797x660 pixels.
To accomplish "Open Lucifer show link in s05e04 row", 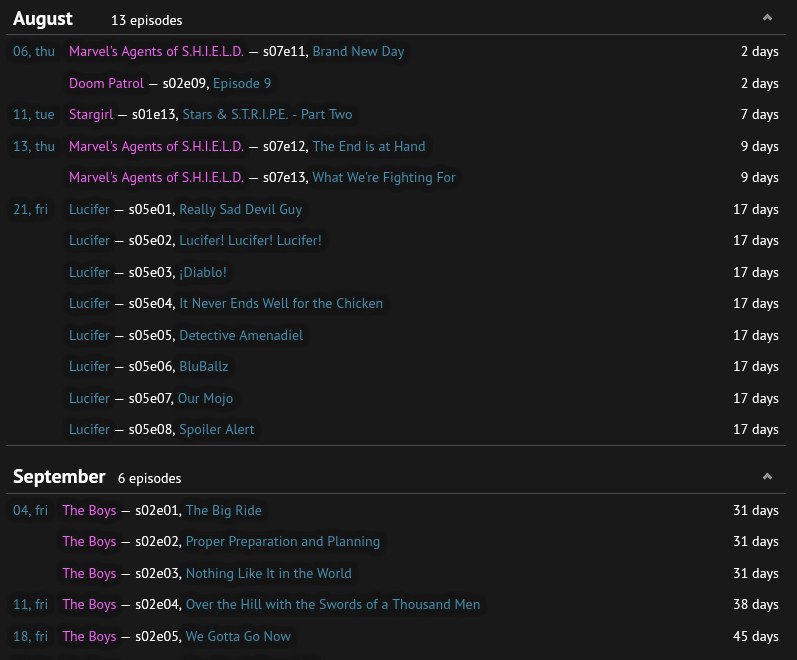I will [x=89, y=304].
